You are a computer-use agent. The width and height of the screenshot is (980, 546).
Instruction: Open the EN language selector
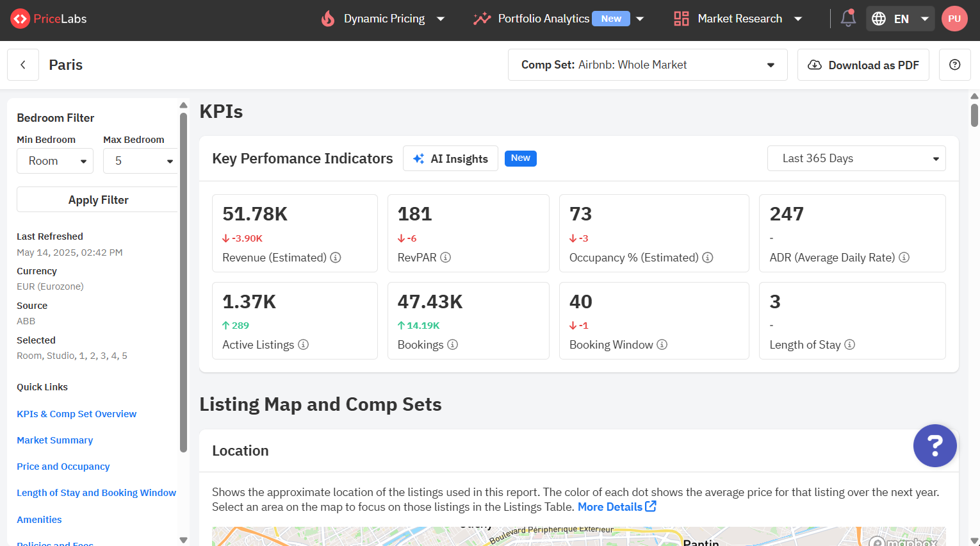(x=900, y=19)
